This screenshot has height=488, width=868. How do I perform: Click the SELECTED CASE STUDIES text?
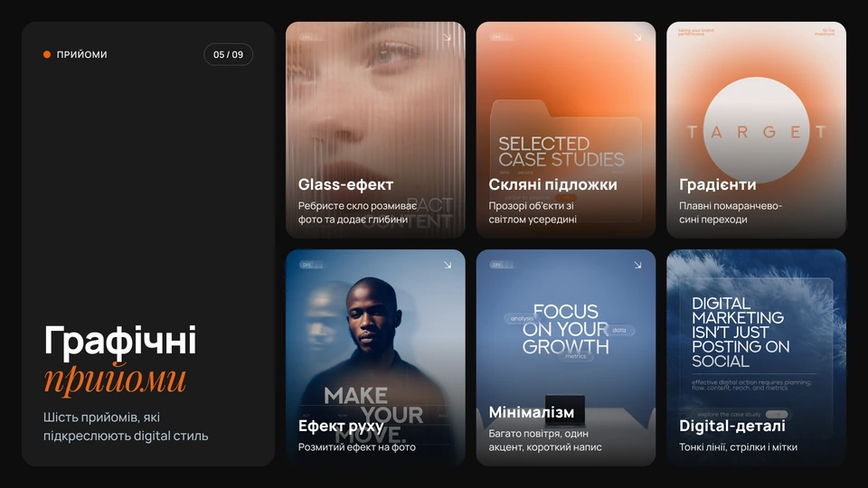[x=561, y=152]
